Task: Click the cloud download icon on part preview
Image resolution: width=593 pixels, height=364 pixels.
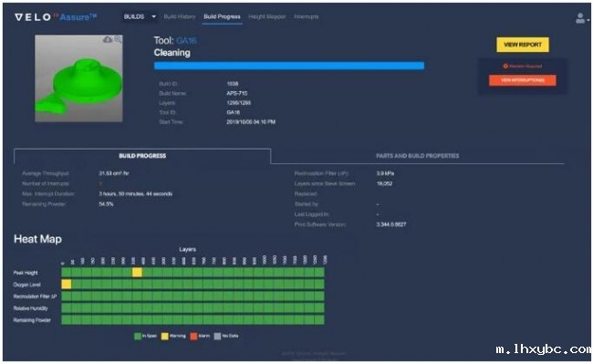Action: coord(108,39)
